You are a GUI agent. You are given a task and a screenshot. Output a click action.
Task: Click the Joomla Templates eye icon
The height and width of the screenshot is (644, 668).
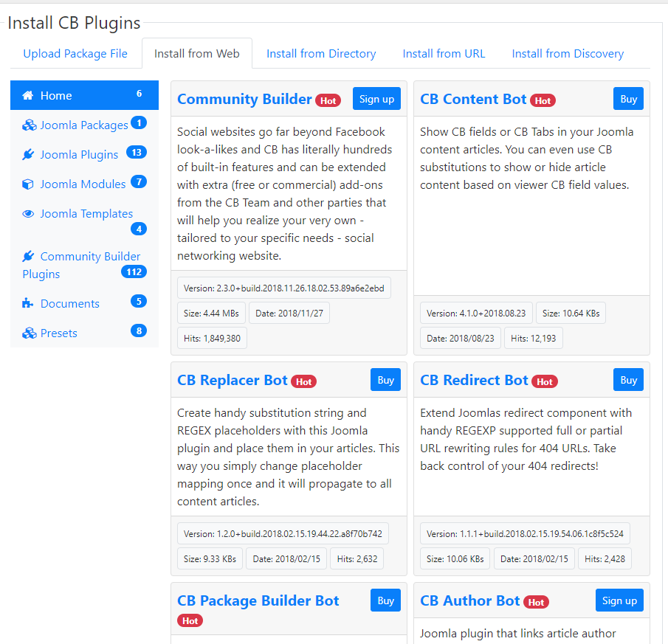click(28, 214)
